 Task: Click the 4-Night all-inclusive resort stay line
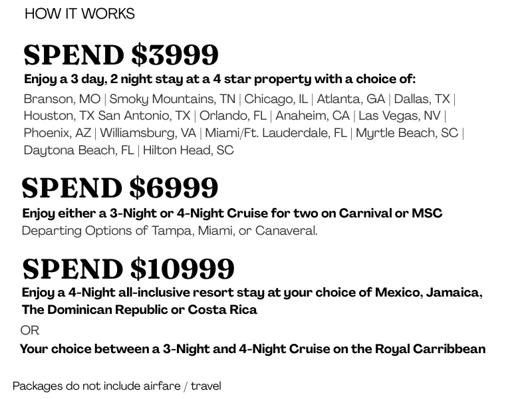point(252,293)
